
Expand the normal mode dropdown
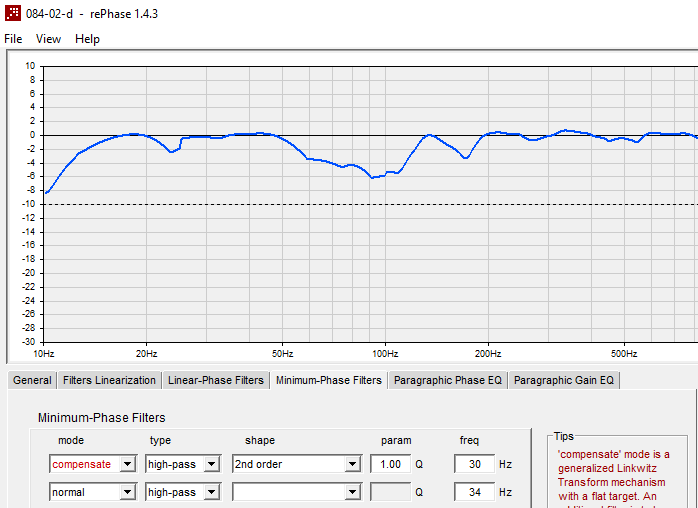pyautogui.click(x=127, y=492)
